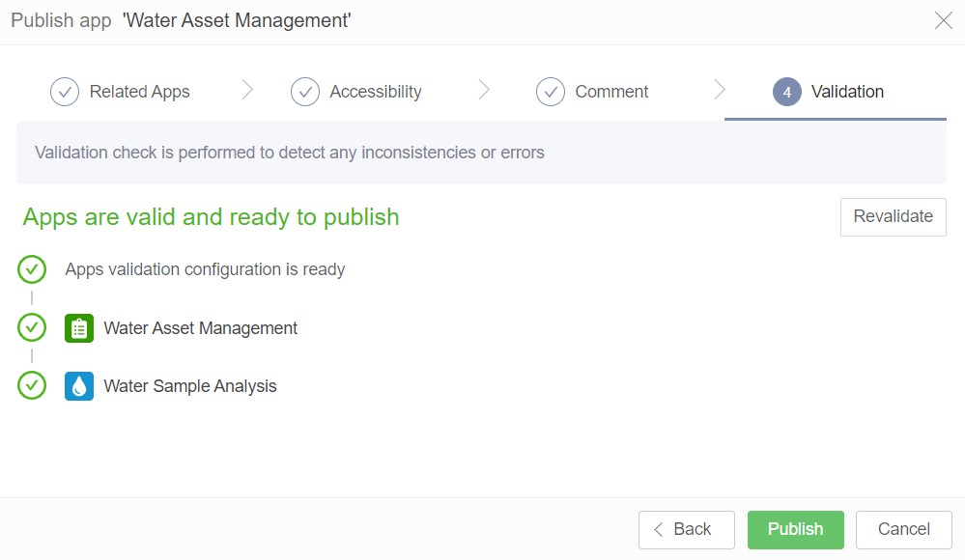This screenshot has height=560, width=965.
Task: Select the Validation step label
Action: (847, 92)
